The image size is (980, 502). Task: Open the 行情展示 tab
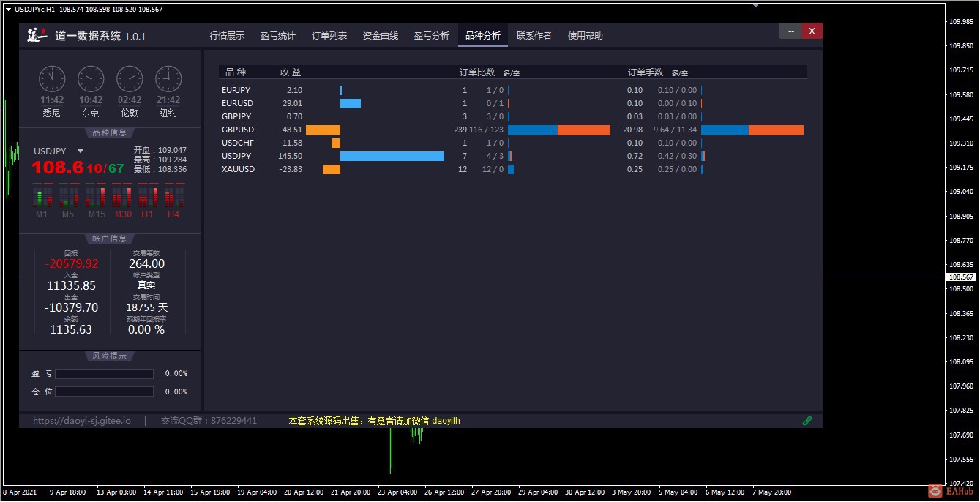coord(227,35)
